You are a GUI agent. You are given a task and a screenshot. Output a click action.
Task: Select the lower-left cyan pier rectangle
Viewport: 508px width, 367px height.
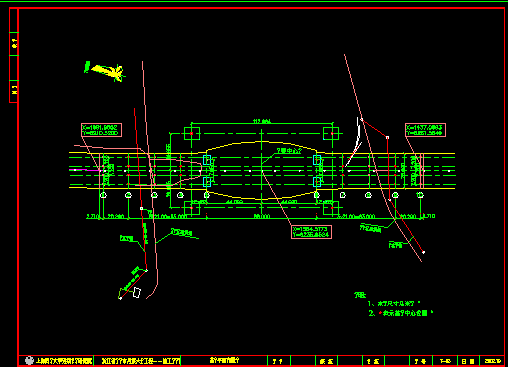tap(207, 182)
